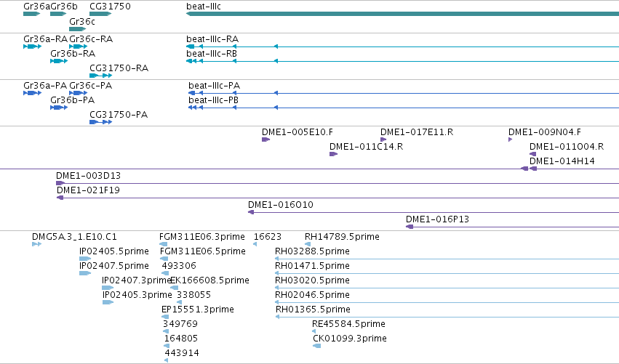Select the DME1-003D13 BAC label
The height and width of the screenshot is (364, 619).
coord(88,176)
